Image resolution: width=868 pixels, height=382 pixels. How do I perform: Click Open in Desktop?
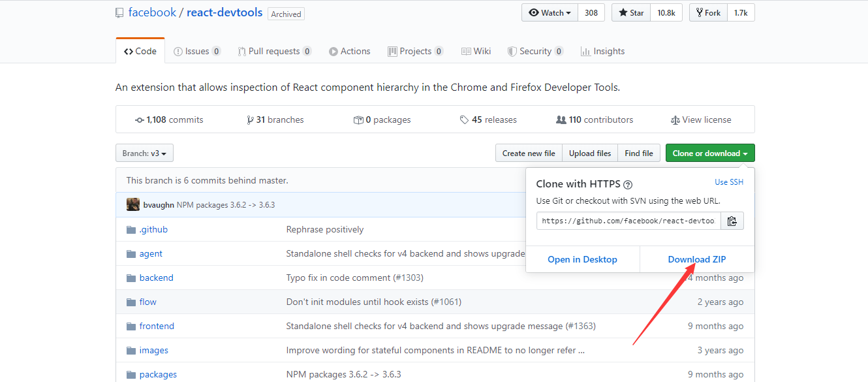pos(582,259)
